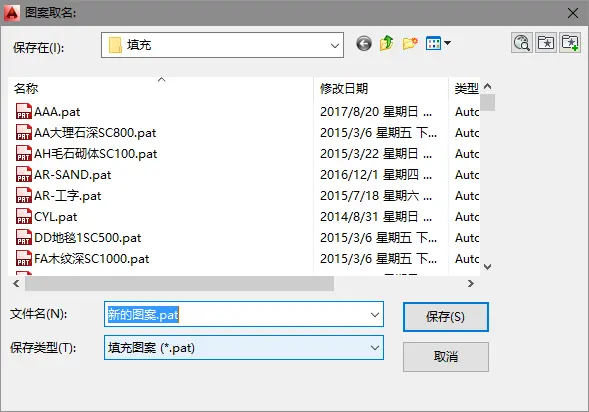This screenshot has height=412, width=589.
Task: Click the 保存(S) button
Action: click(x=446, y=317)
